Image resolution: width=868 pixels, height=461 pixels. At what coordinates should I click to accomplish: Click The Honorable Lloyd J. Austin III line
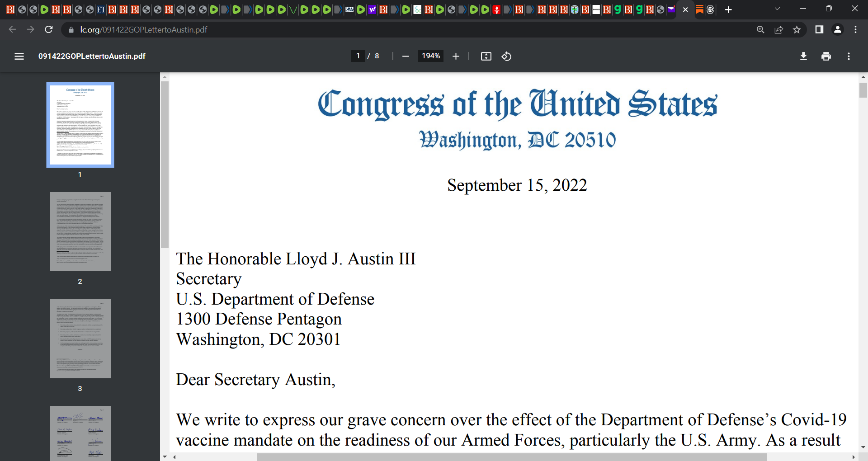pyautogui.click(x=296, y=259)
